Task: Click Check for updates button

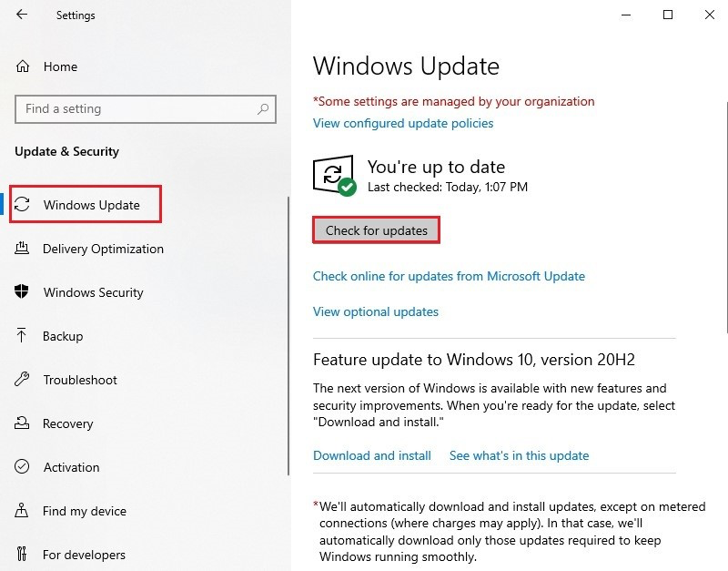Action: click(376, 230)
